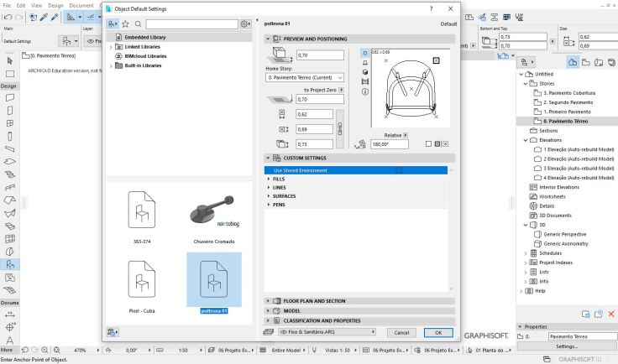Viewport: 618px width, 364px height.
Task: Click the red delete X in the Navigator
Action: click(x=611, y=314)
